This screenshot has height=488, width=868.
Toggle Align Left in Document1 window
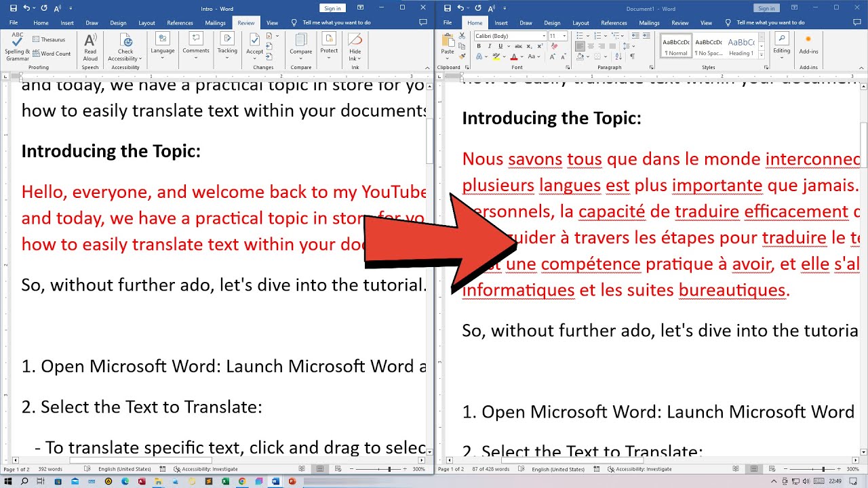click(x=580, y=46)
